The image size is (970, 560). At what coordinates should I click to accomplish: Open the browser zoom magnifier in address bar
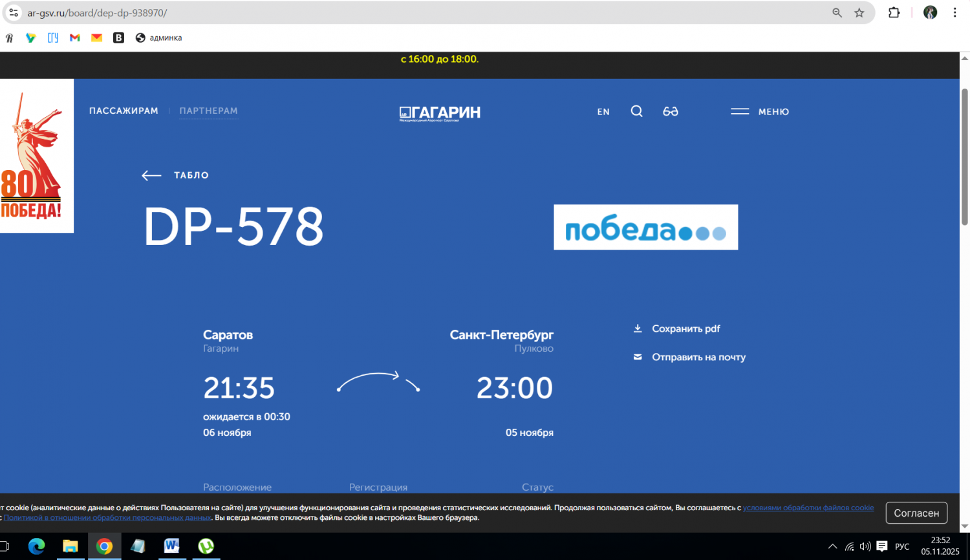point(837,13)
